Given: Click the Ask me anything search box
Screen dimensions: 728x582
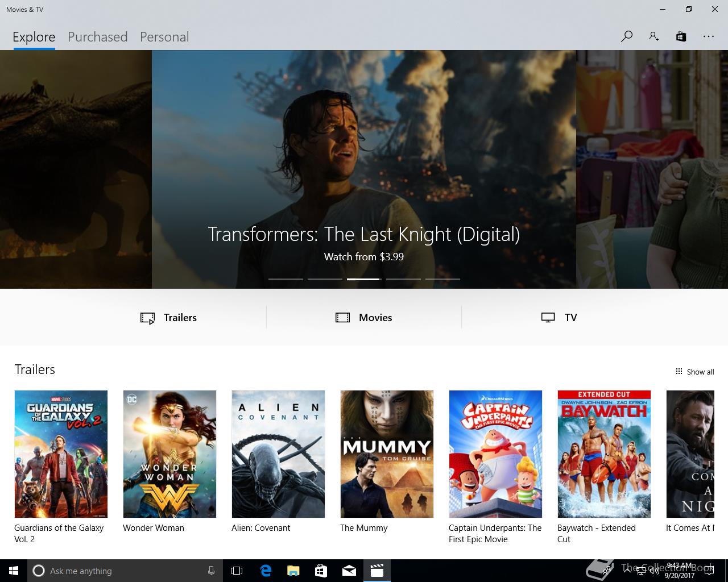Looking at the screenshot, I should (125, 571).
